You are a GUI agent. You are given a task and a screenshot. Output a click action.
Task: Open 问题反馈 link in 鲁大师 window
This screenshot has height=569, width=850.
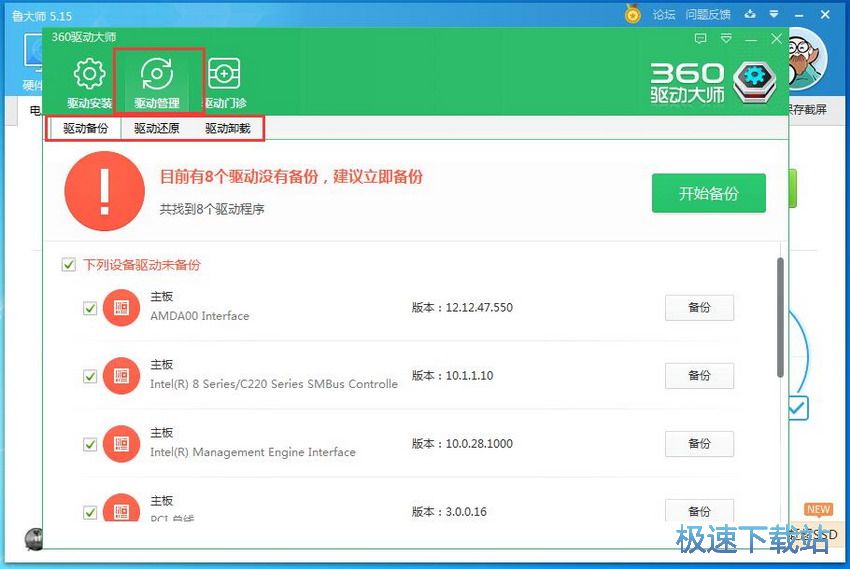tap(707, 15)
